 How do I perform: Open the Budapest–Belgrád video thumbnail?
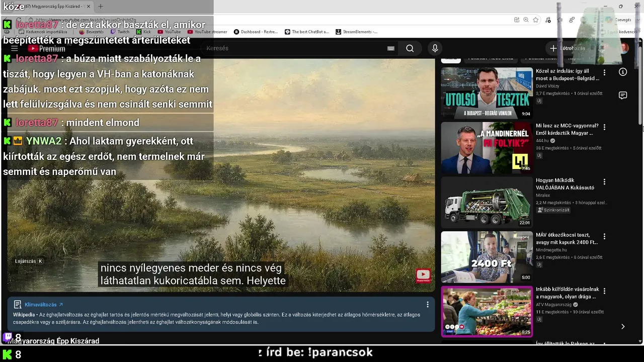pos(487,93)
